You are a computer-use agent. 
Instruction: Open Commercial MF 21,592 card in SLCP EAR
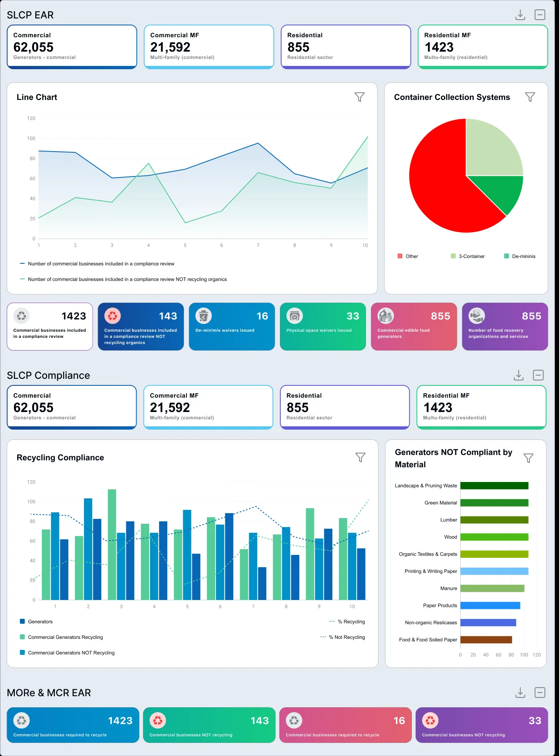(209, 47)
